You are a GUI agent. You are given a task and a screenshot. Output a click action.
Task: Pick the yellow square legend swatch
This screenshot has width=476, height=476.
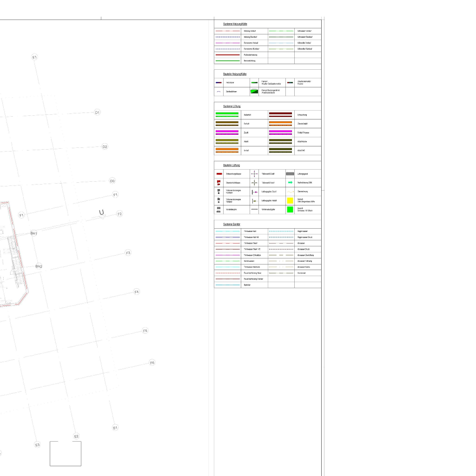290,200
